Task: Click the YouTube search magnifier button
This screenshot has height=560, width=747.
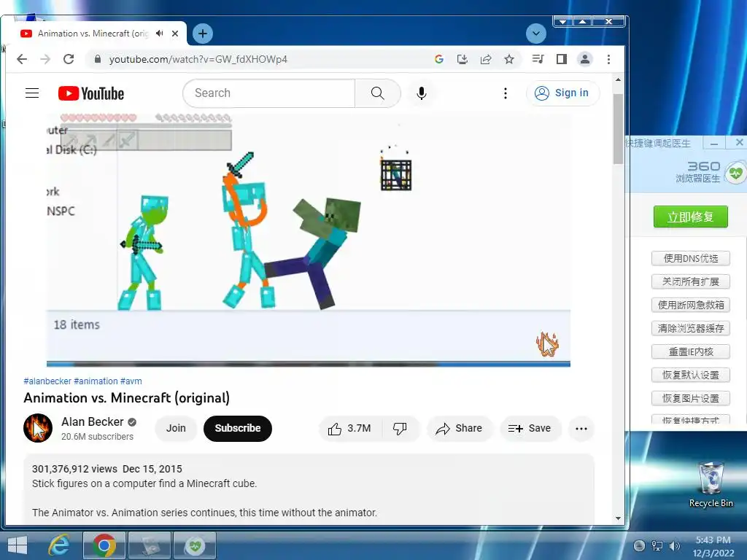Action: [x=377, y=93]
